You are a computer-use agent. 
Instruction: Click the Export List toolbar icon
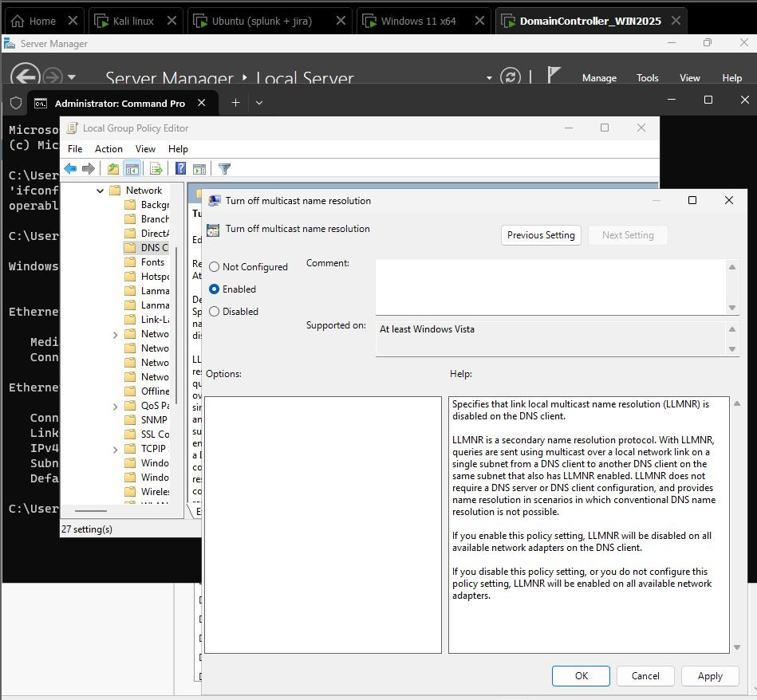tap(156, 168)
